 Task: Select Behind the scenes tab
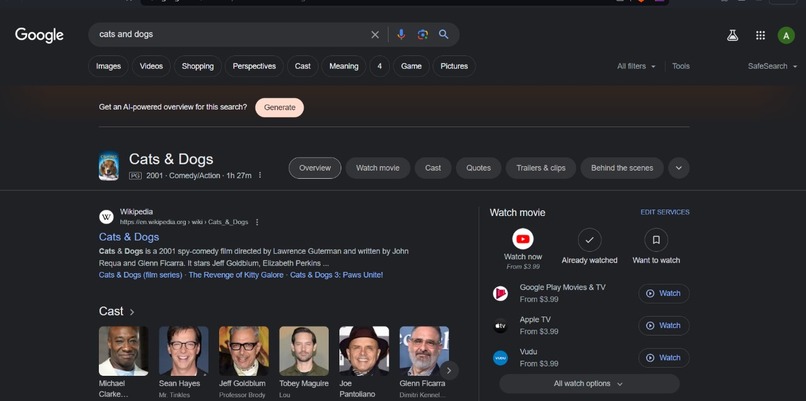(x=622, y=168)
